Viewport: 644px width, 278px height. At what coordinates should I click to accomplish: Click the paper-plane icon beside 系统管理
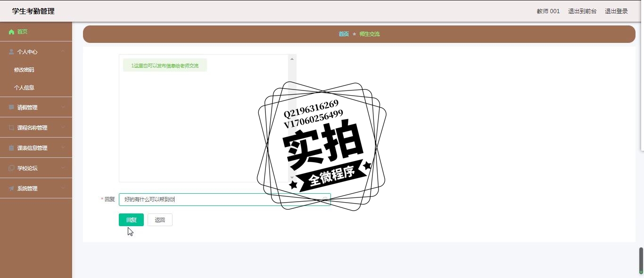click(11, 188)
